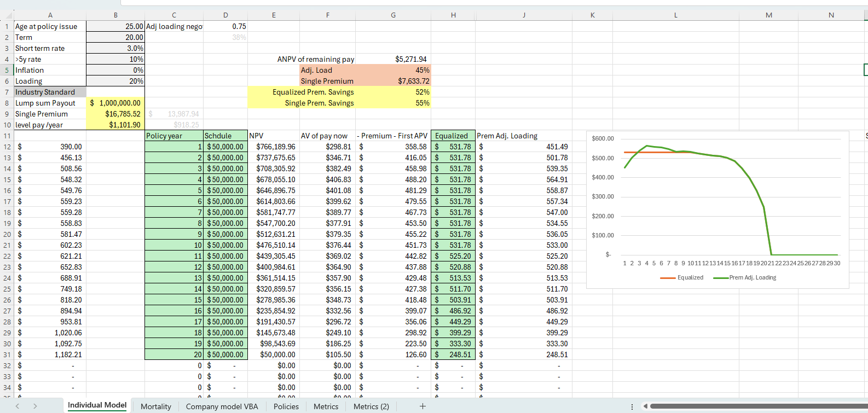Select column L header

(x=675, y=15)
